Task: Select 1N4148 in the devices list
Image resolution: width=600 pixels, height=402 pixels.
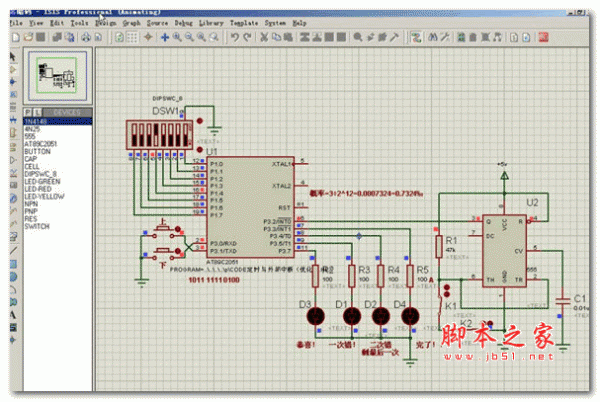Action: tap(57, 121)
